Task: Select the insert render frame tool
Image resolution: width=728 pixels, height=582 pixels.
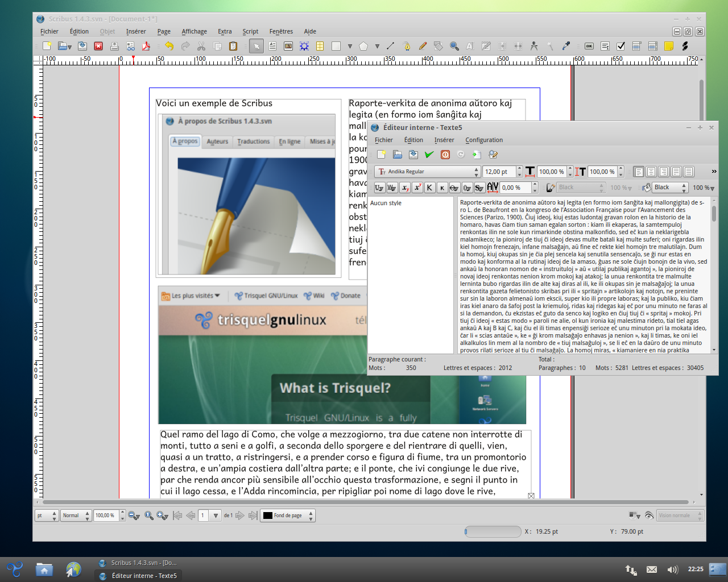Action: [x=304, y=46]
